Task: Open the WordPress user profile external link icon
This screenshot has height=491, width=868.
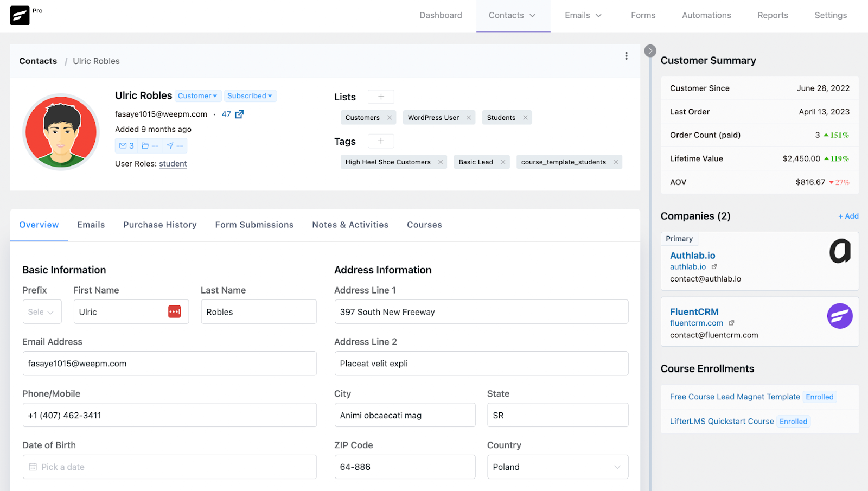Action: (239, 114)
